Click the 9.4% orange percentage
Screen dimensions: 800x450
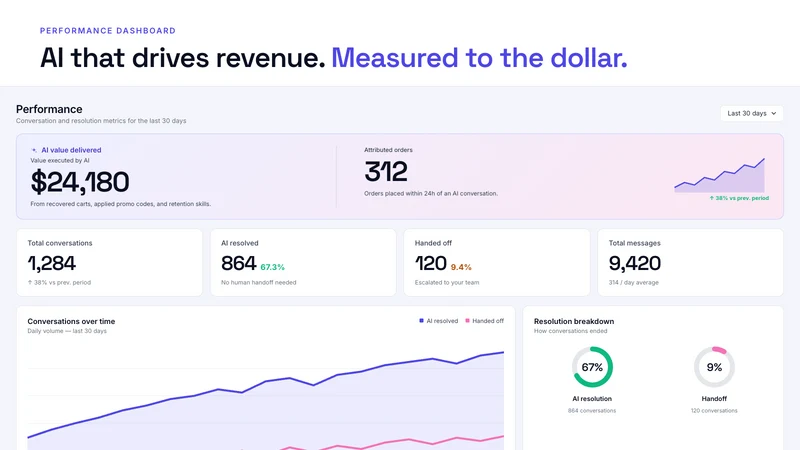(461, 267)
